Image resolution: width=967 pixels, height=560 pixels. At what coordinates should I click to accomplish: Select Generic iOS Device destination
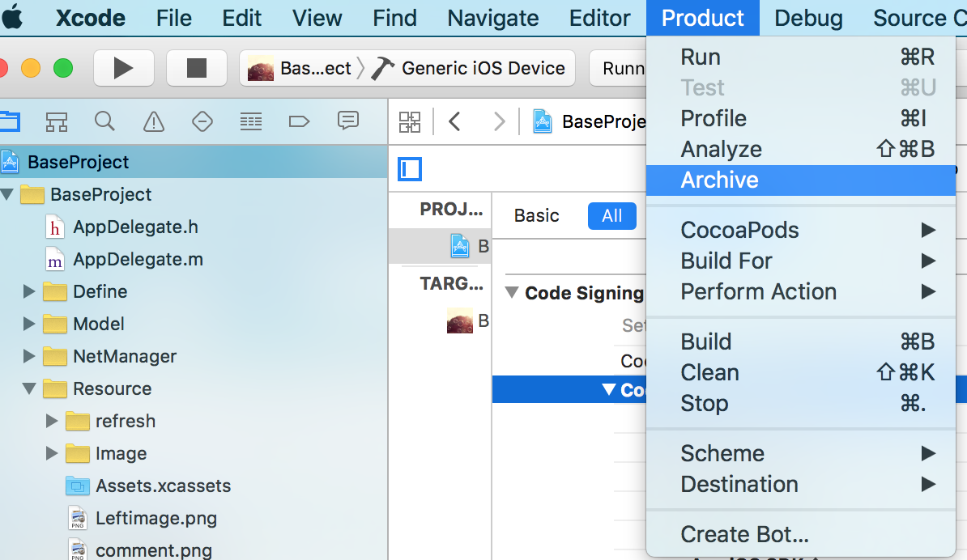click(x=483, y=69)
